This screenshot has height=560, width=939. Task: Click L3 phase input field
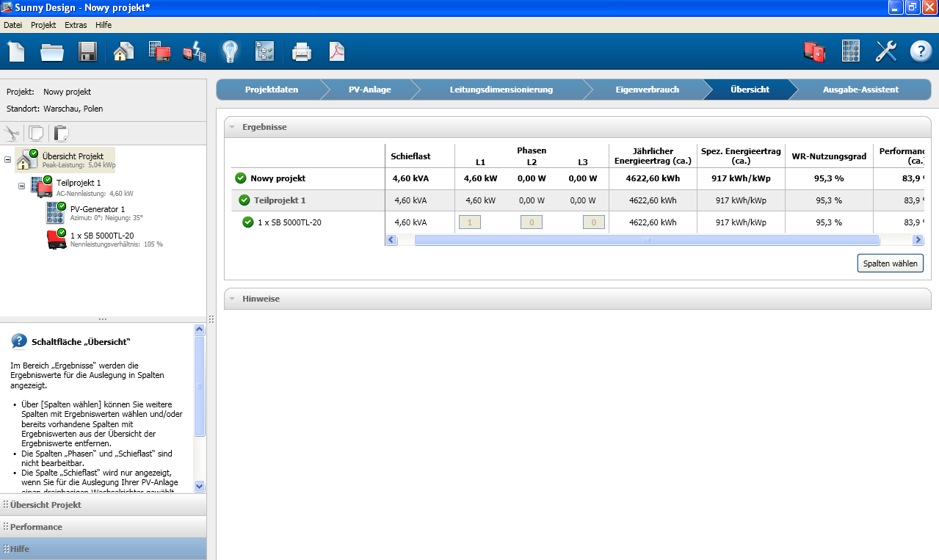pyautogui.click(x=594, y=222)
